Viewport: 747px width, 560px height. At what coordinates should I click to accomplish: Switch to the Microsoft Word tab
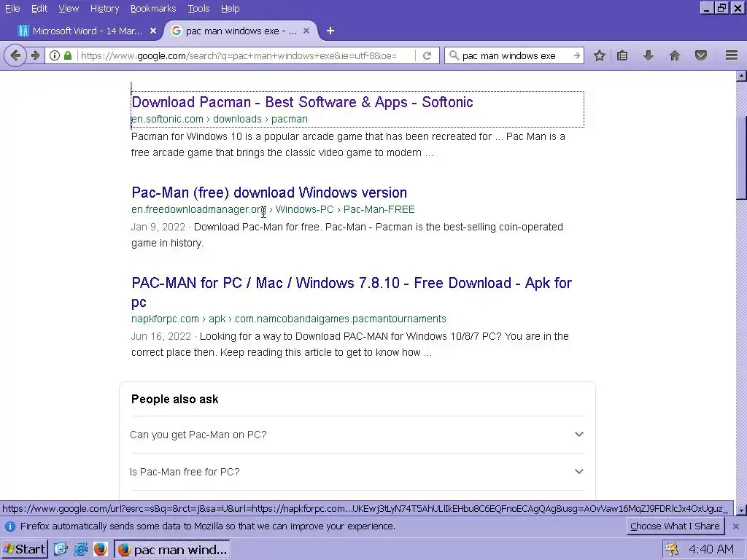[88, 31]
